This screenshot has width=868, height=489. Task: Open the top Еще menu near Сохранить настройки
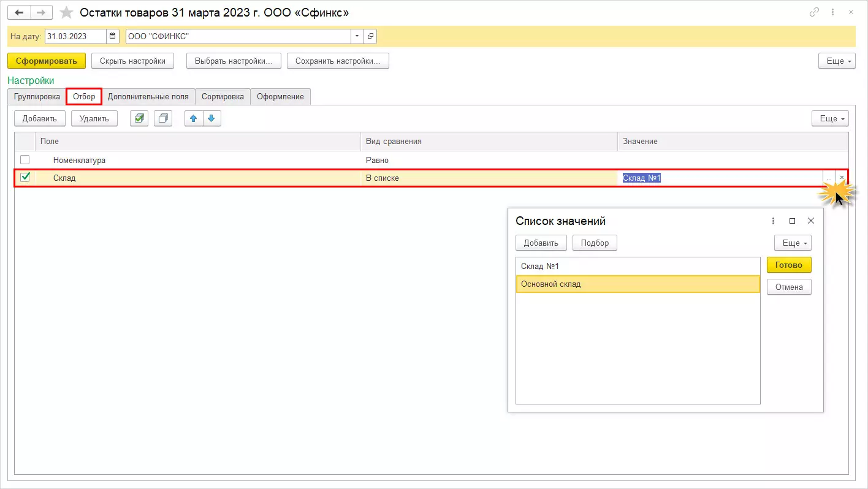point(837,61)
